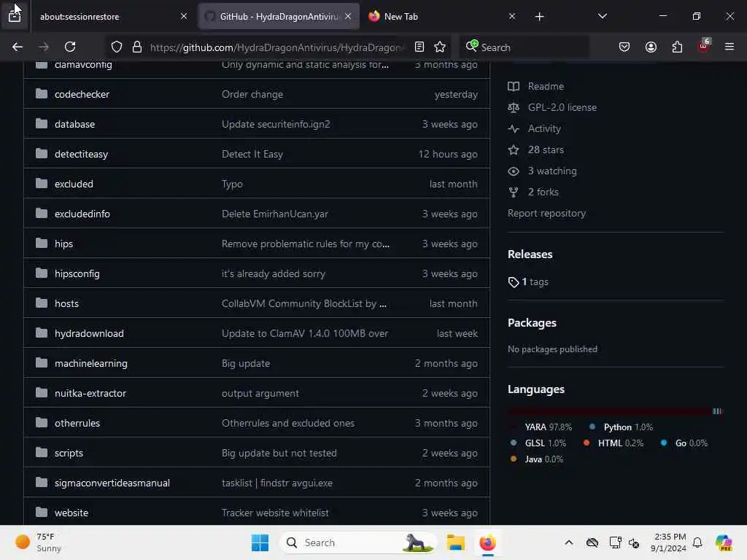Click the excludedinfo folder icon
This screenshot has width=747, height=560.
click(x=42, y=214)
